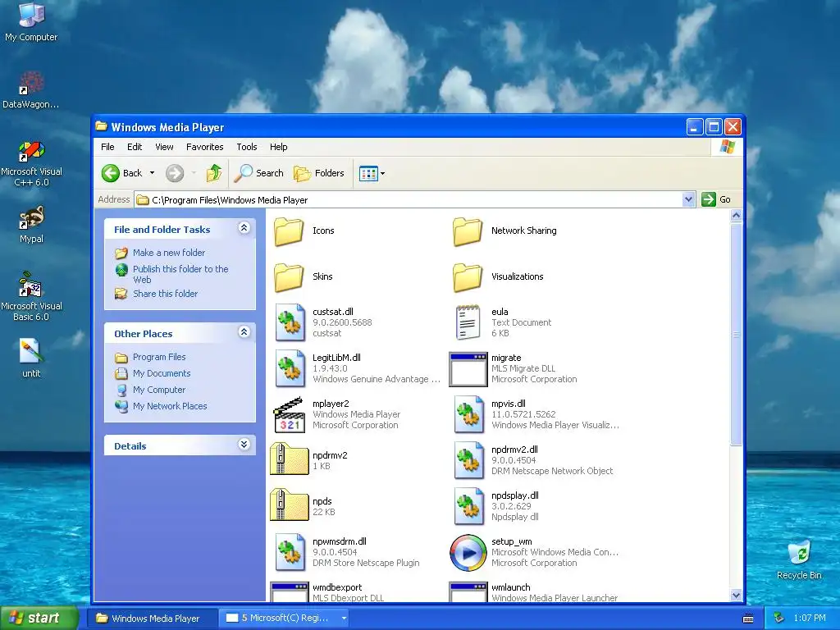The image size is (840, 630).
Task: Collapse the Other Places panel
Action: pos(244,333)
